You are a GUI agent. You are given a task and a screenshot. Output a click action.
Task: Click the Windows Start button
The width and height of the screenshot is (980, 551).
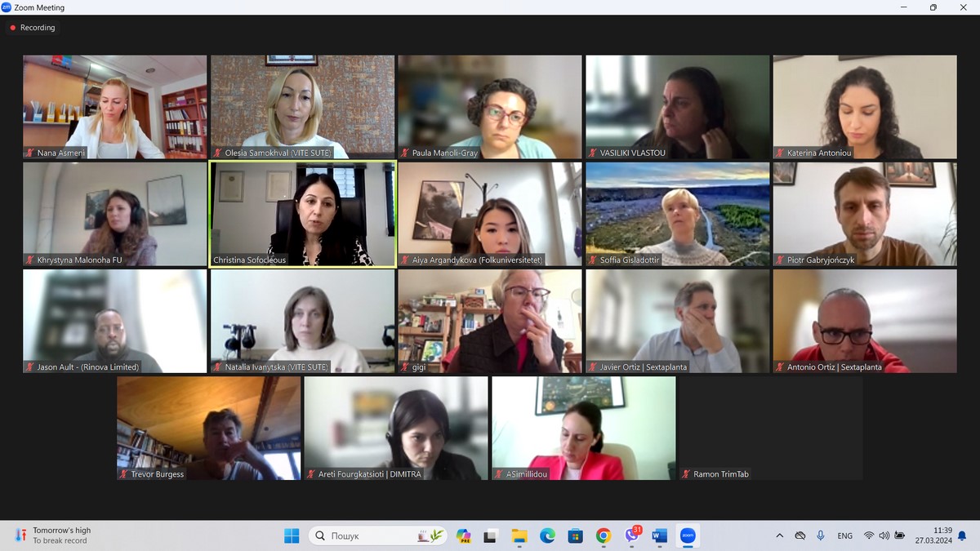click(x=292, y=535)
